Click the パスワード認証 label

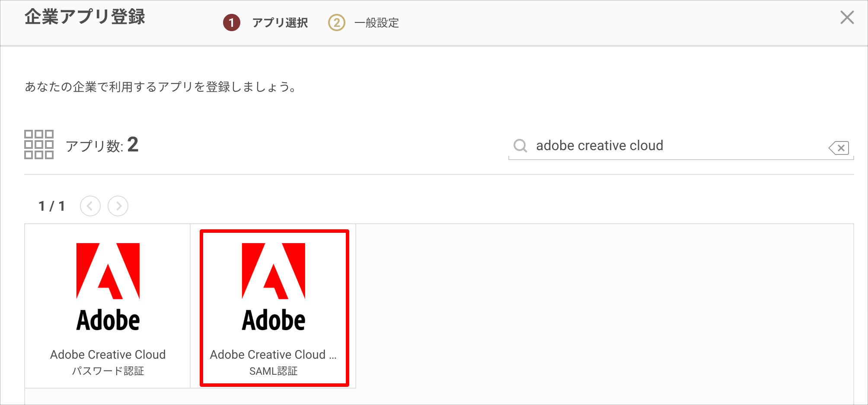coord(108,371)
